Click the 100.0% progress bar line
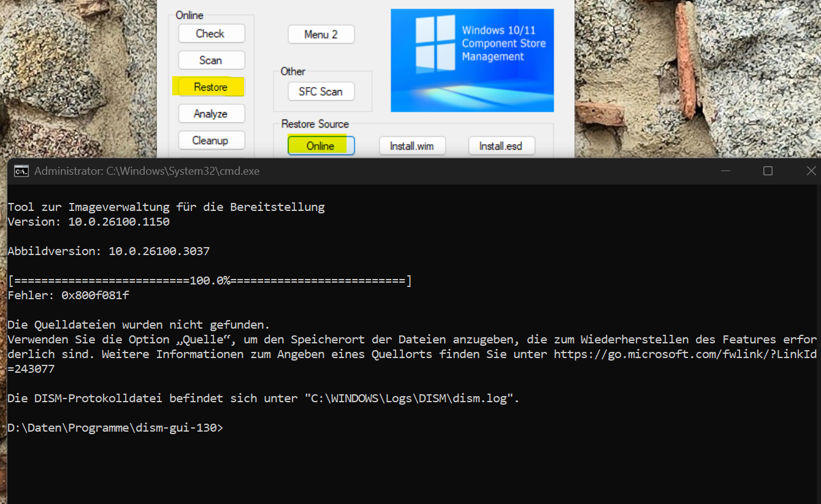The width and height of the screenshot is (821, 504). point(210,281)
